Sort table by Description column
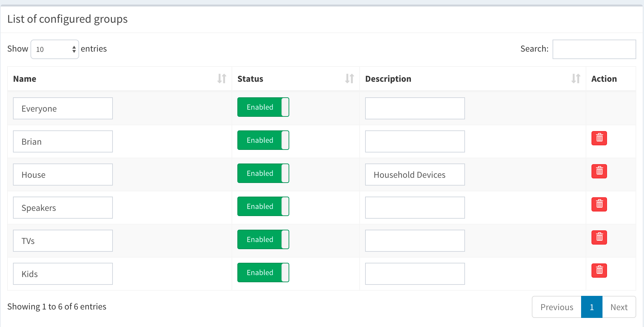 pyautogui.click(x=473, y=79)
